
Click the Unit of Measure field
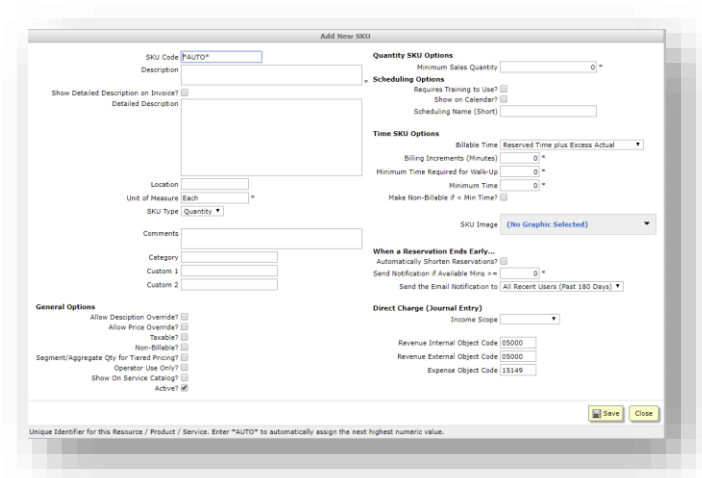[214, 198]
